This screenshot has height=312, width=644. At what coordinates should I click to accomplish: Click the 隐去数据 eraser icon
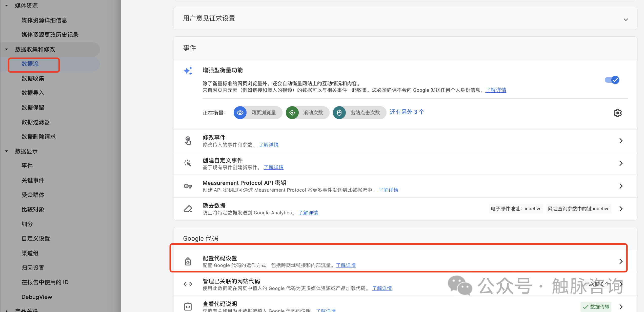coord(188,209)
